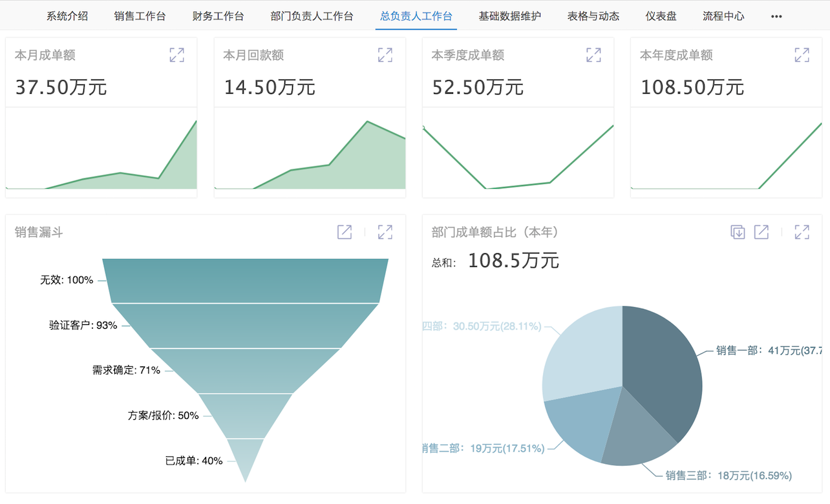Open 部门成单额占比 chart via external link icon

(x=761, y=232)
